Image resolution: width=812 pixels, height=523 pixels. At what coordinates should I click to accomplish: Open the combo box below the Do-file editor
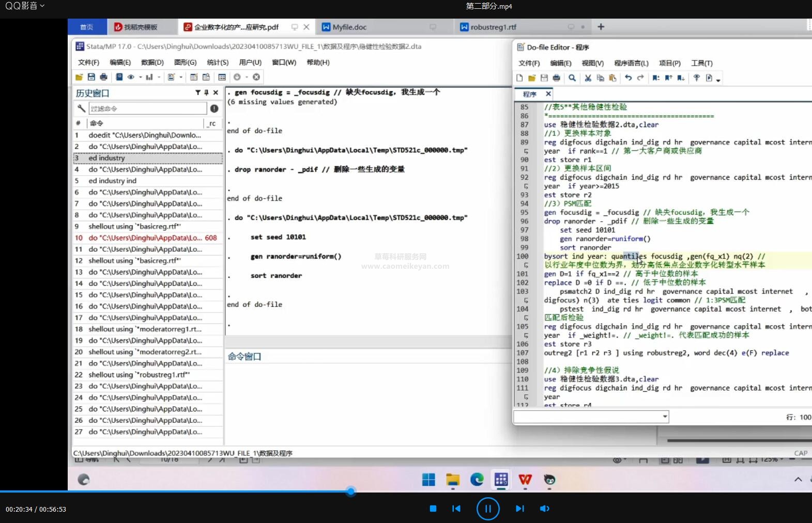591,417
